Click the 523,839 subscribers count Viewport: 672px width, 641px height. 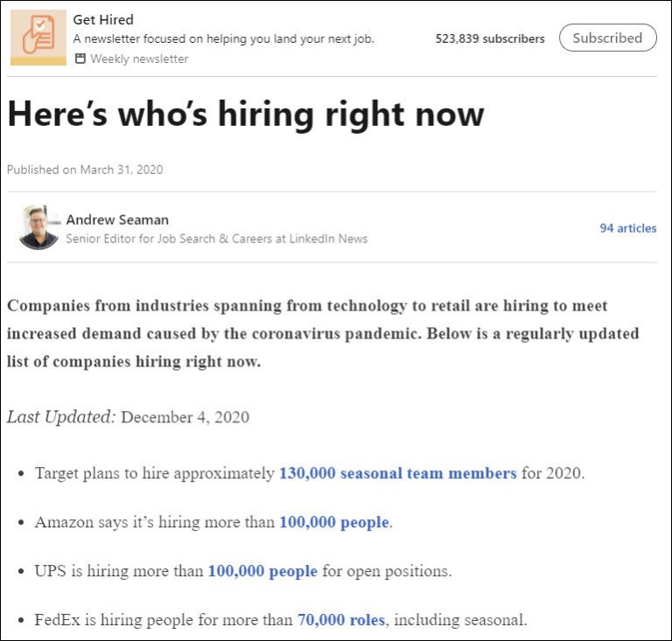coord(490,38)
